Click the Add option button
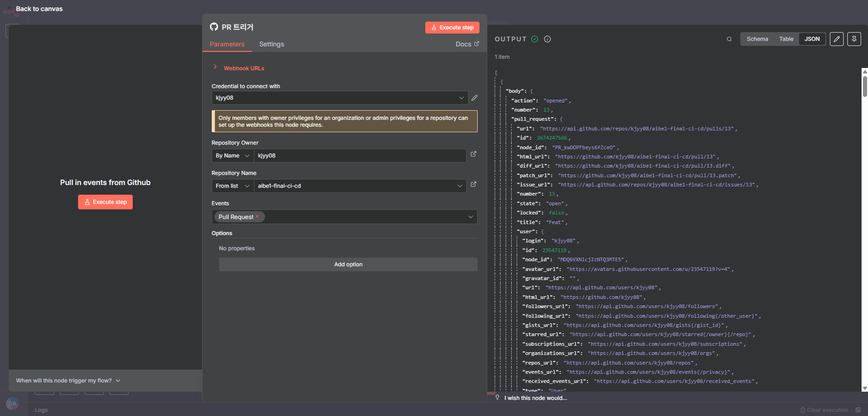868x416 pixels. 348,264
